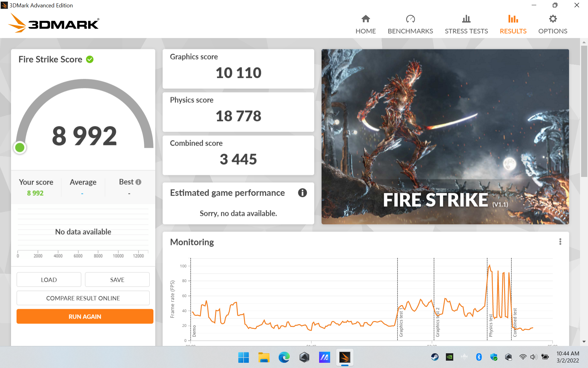
Task: Click the green validation checkmark icon
Action: (x=90, y=59)
